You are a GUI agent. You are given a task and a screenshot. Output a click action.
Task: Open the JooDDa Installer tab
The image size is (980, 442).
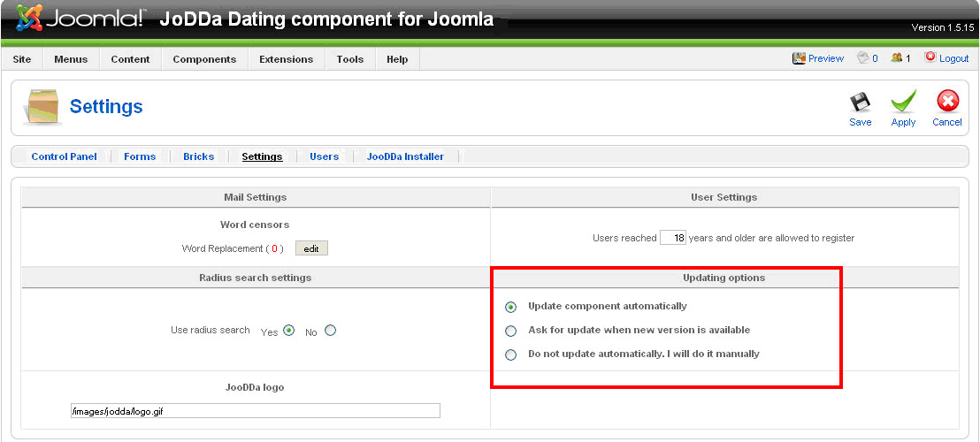pos(405,156)
